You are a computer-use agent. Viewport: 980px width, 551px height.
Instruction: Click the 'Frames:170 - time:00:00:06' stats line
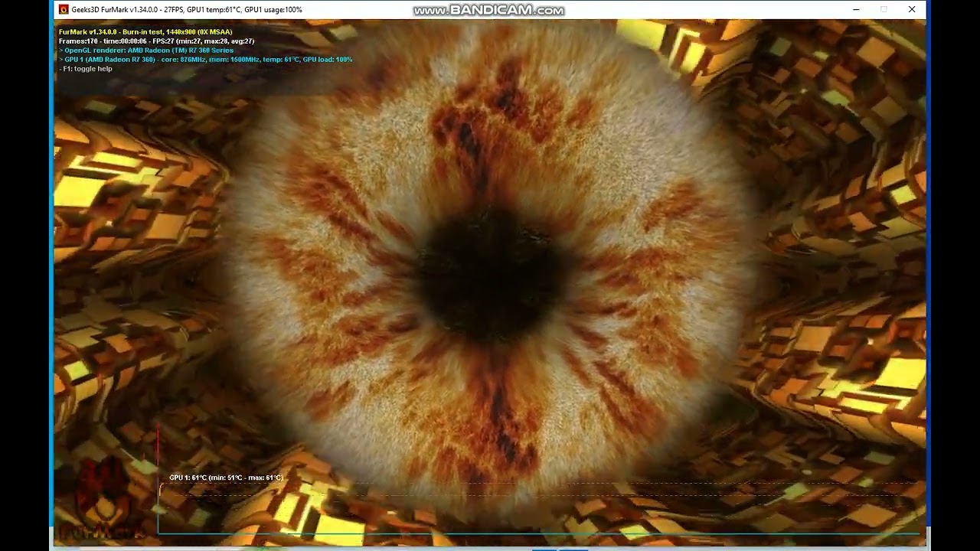click(156, 41)
